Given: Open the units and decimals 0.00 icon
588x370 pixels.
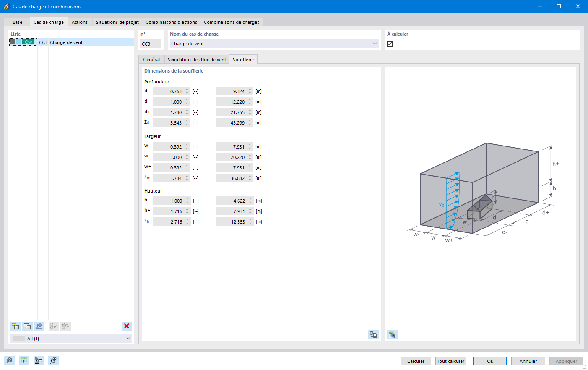Looking at the screenshot, I should coord(24,360).
